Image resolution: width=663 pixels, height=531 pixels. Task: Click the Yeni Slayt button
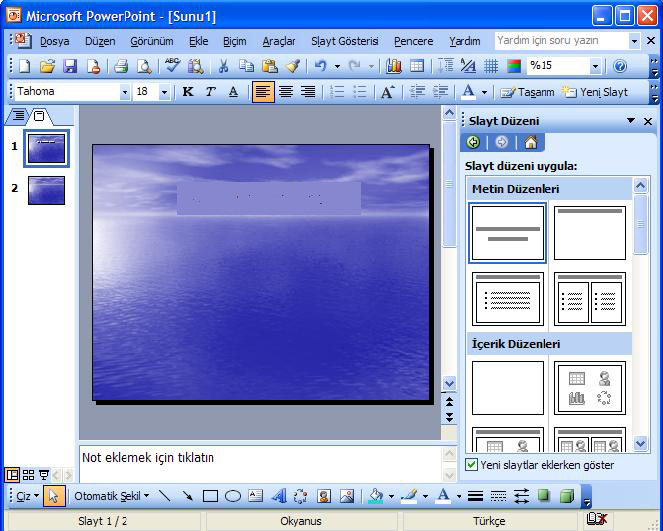tap(596, 92)
